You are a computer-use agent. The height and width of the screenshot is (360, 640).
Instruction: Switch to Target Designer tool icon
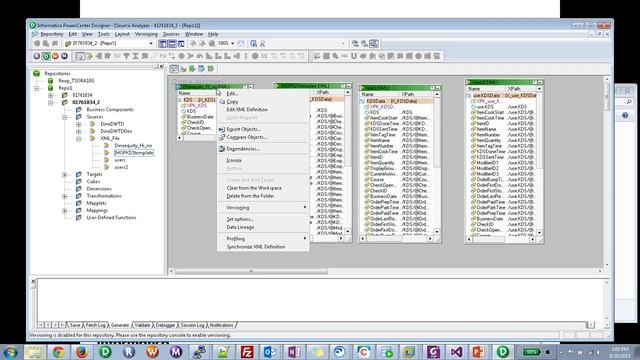(184, 69)
